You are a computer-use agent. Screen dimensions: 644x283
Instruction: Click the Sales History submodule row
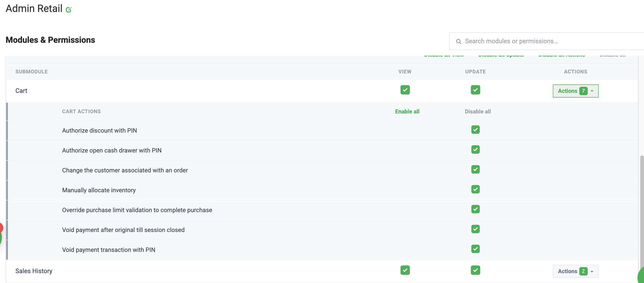(x=322, y=271)
